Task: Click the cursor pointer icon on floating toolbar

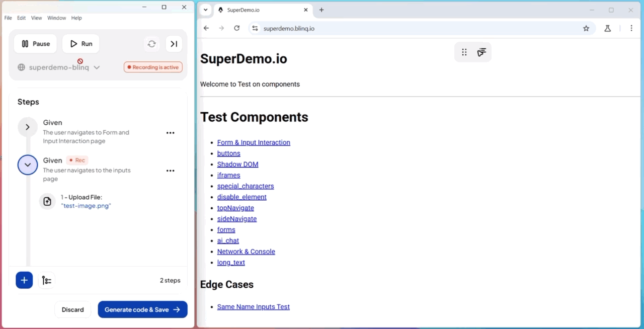Action: 481,52
